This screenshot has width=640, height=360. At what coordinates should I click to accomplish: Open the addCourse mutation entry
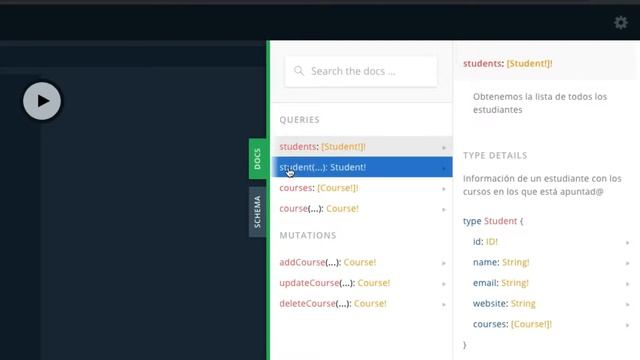coord(362,262)
